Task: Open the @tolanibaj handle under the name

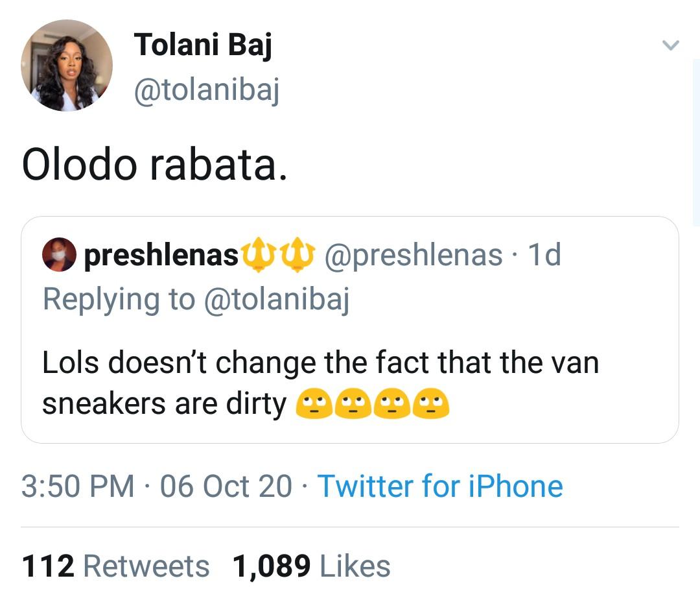Action: [x=206, y=90]
